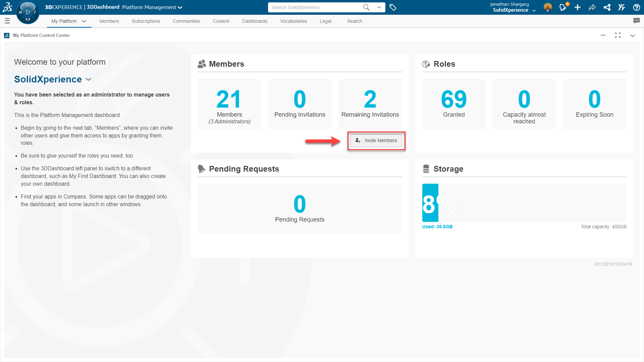
Task: Open the help question mark icon
Action: click(x=636, y=7)
